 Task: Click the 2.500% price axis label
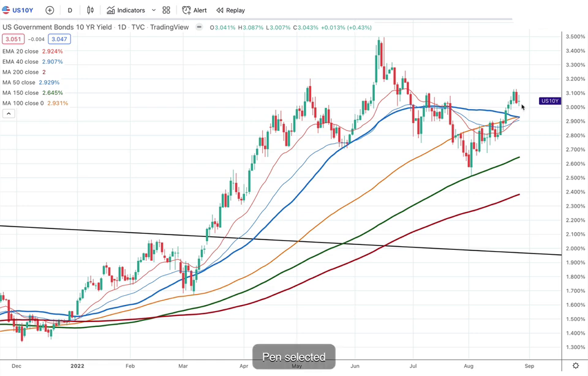click(575, 178)
